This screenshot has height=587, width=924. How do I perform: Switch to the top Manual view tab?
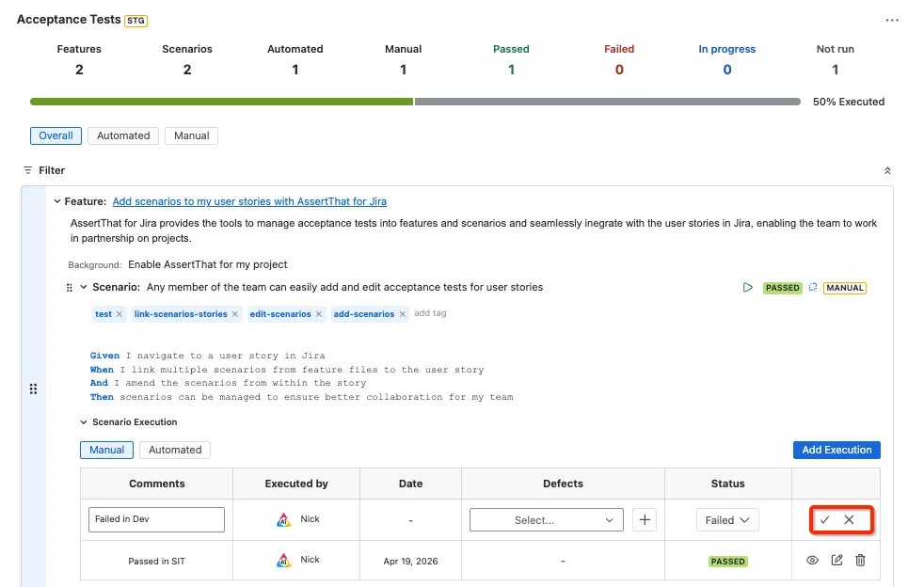[192, 135]
